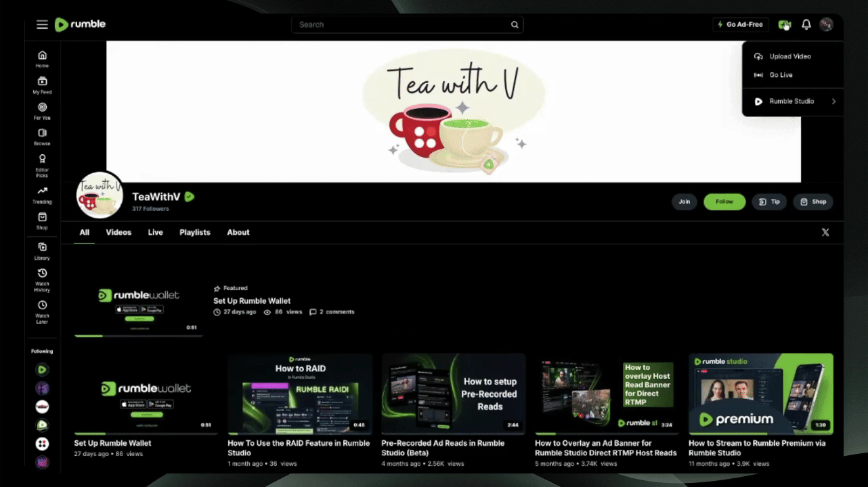Open the Pre-Recorded Reads video thumbnail
Screen dimensions: 868x487
454,394
